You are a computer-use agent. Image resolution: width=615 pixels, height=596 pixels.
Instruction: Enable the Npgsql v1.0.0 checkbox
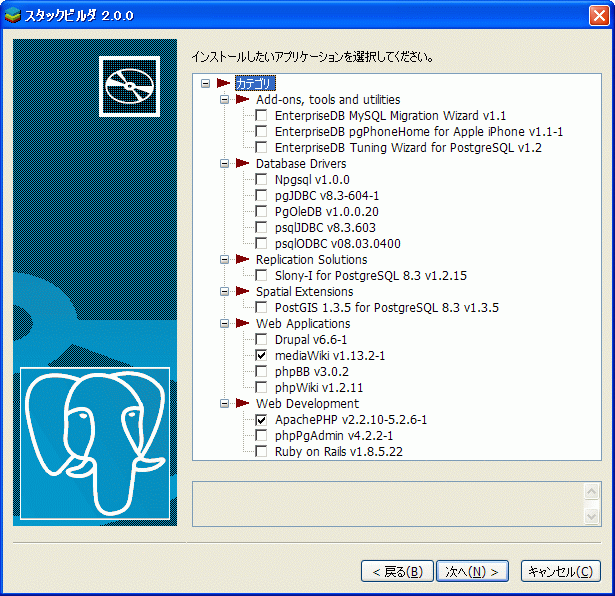pyautogui.click(x=261, y=179)
